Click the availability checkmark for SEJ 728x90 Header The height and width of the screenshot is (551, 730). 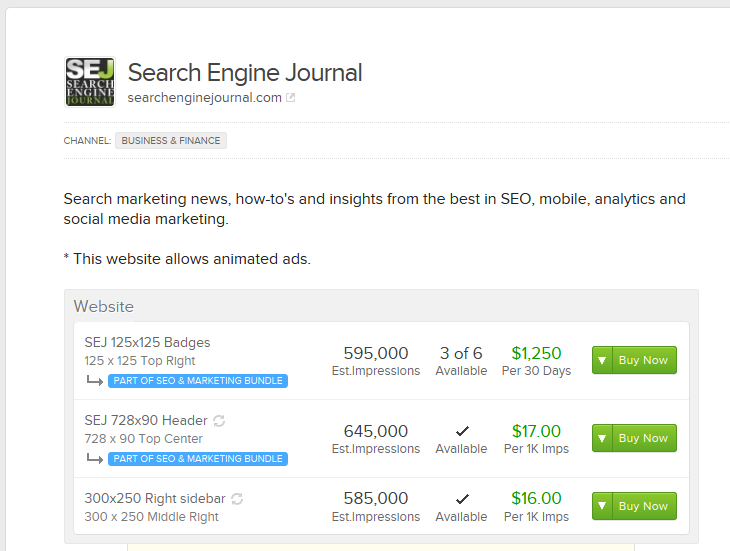click(x=461, y=431)
